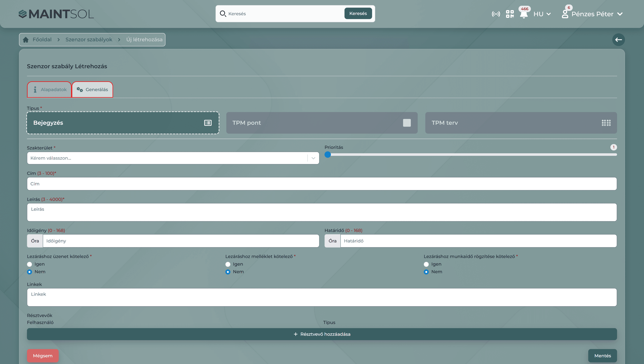The width and height of the screenshot is (644, 364).
Task: Open the QR code scanner icon
Action: point(510,14)
